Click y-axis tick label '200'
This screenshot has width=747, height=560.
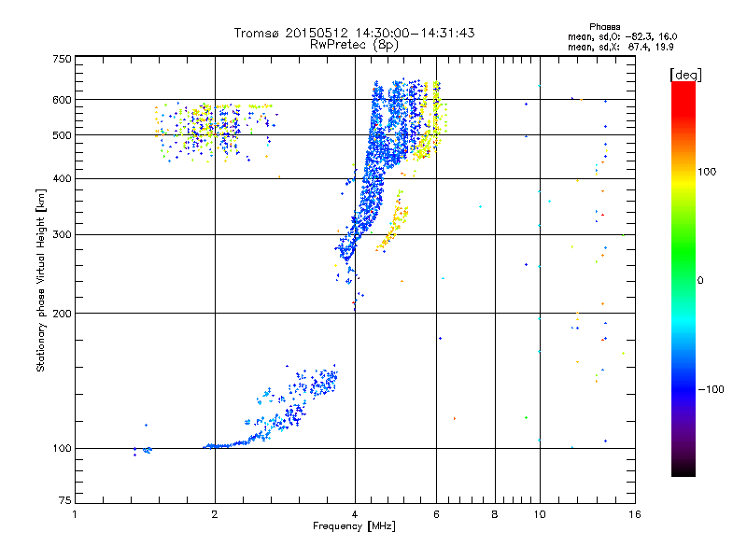pyautogui.click(x=62, y=314)
